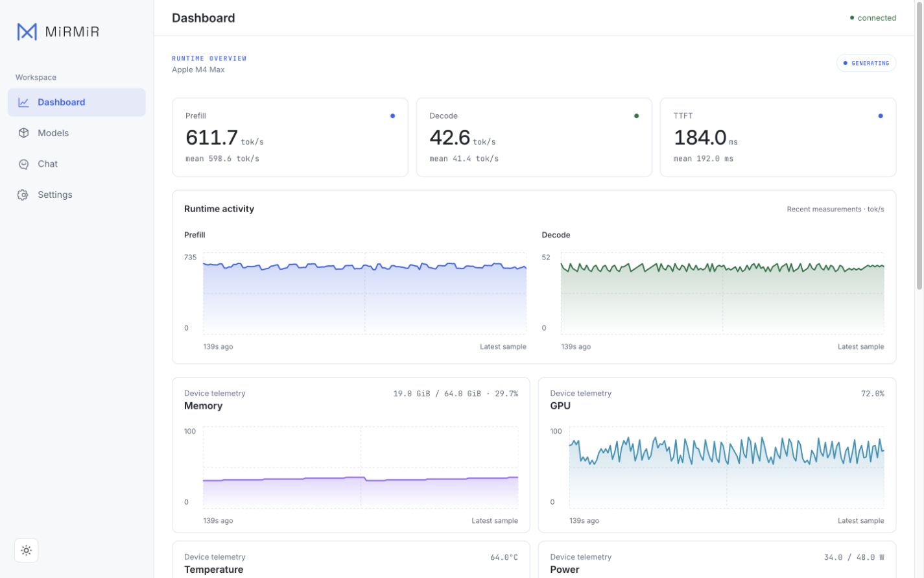
Task: Click the GPU telemetry chart
Action: (x=726, y=467)
